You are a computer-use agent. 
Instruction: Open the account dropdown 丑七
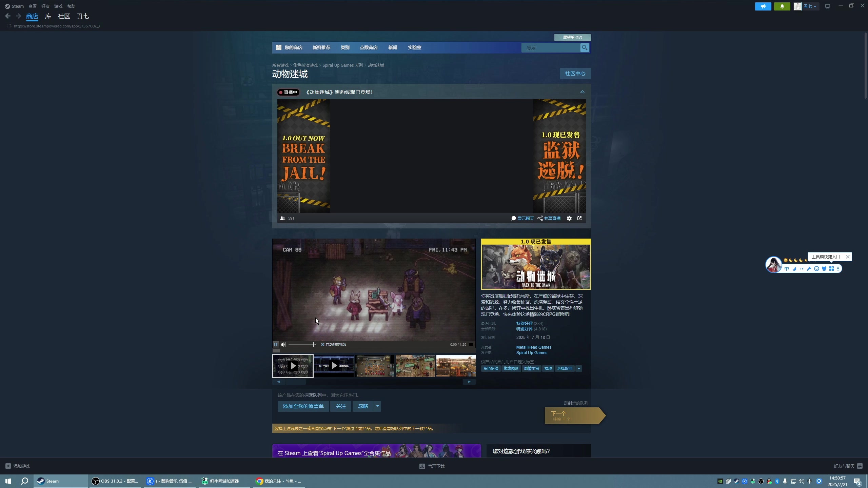pyautogui.click(x=810, y=6)
